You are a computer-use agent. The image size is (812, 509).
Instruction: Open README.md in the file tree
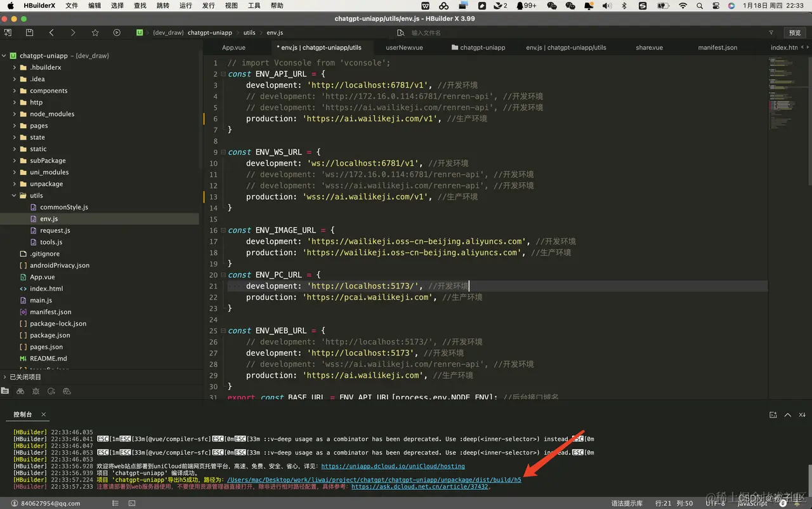point(48,359)
